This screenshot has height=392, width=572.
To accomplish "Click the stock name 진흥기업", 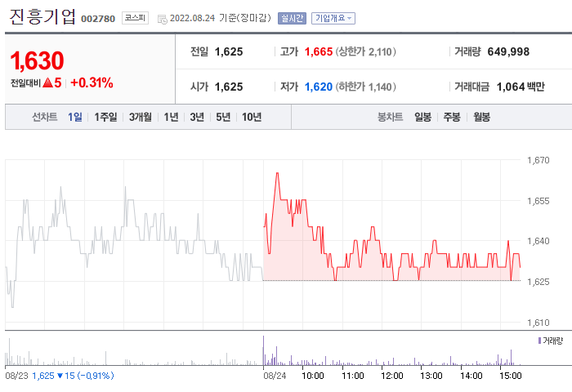I will (x=42, y=17).
